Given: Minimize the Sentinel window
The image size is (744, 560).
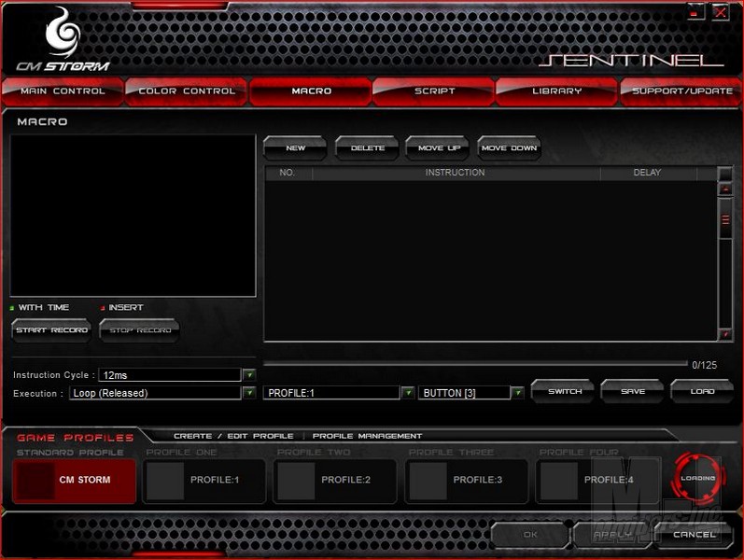Looking at the screenshot, I should tap(696, 11).
